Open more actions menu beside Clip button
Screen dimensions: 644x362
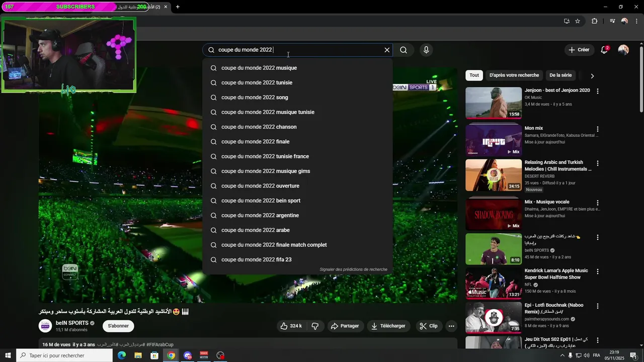(x=451, y=326)
